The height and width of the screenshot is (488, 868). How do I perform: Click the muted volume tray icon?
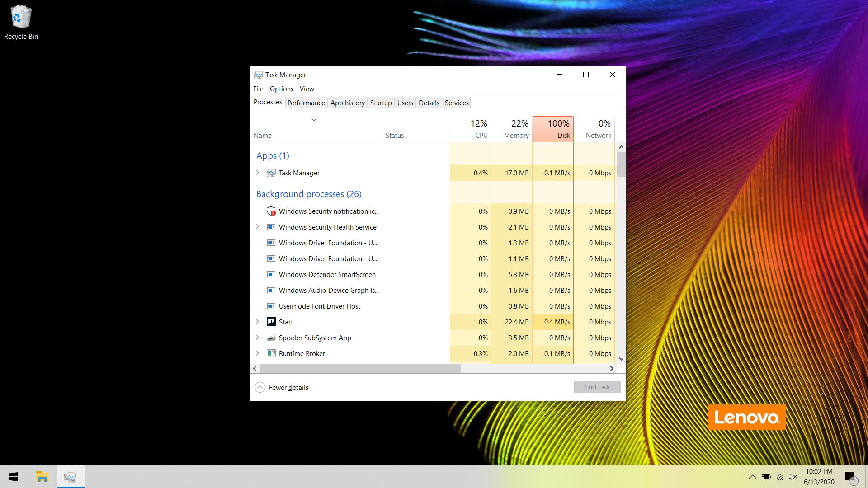(793, 477)
